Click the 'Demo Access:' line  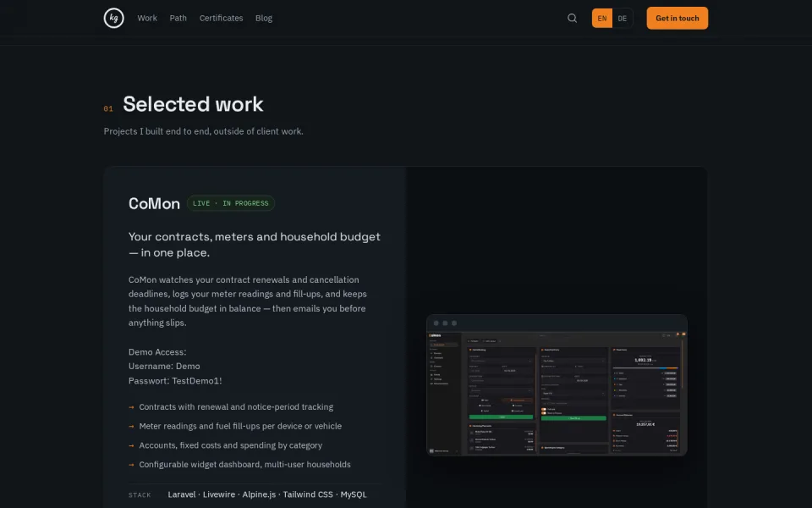click(157, 352)
